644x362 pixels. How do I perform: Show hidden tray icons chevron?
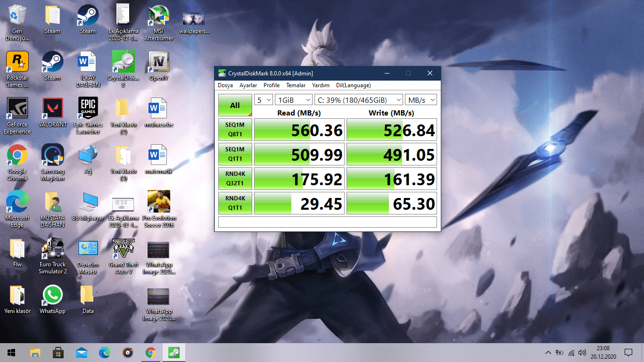[x=548, y=352]
